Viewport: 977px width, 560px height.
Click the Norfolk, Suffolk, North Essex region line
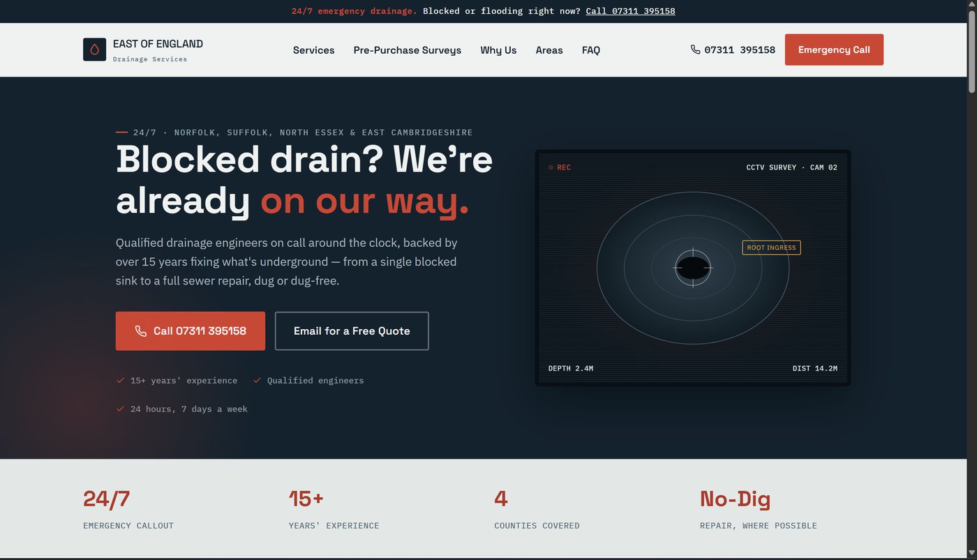(x=303, y=133)
